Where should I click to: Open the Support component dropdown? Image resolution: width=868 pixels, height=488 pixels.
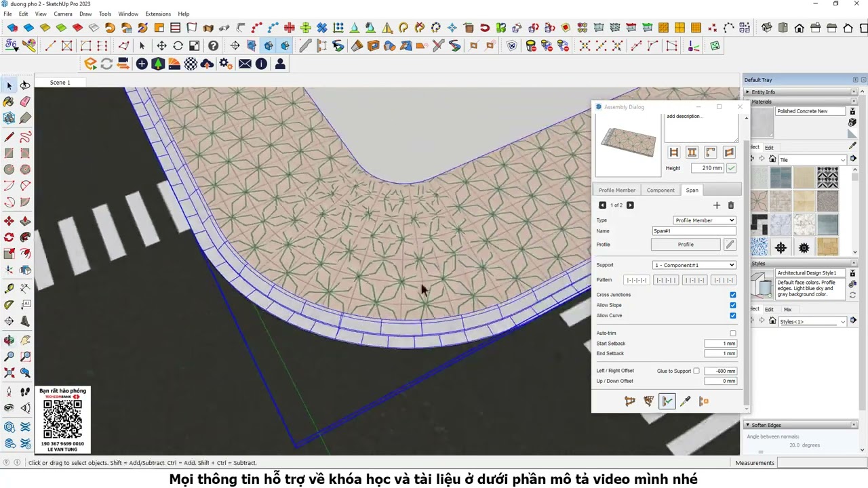(694, 265)
